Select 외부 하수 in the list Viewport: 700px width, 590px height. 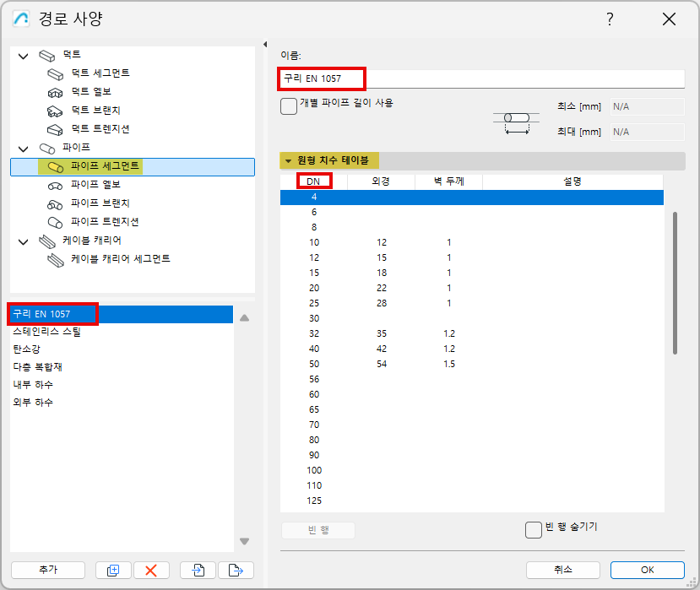pos(122,403)
